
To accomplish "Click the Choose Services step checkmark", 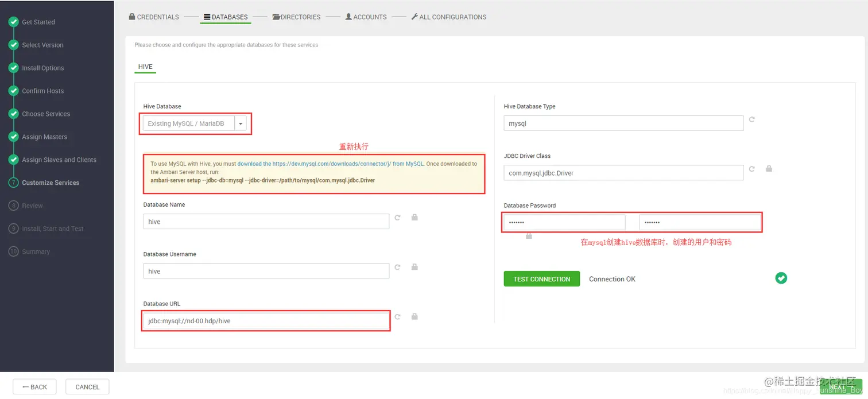I will [13, 114].
